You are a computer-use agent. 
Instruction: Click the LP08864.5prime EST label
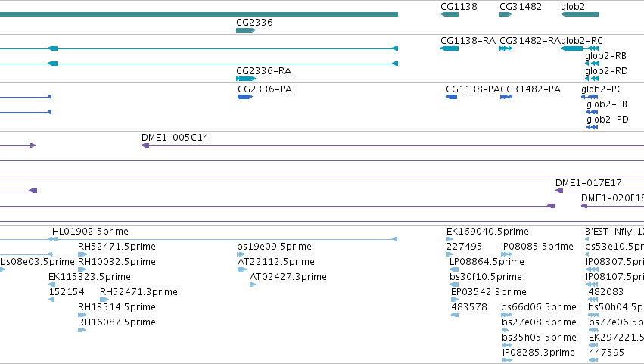[487, 262]
